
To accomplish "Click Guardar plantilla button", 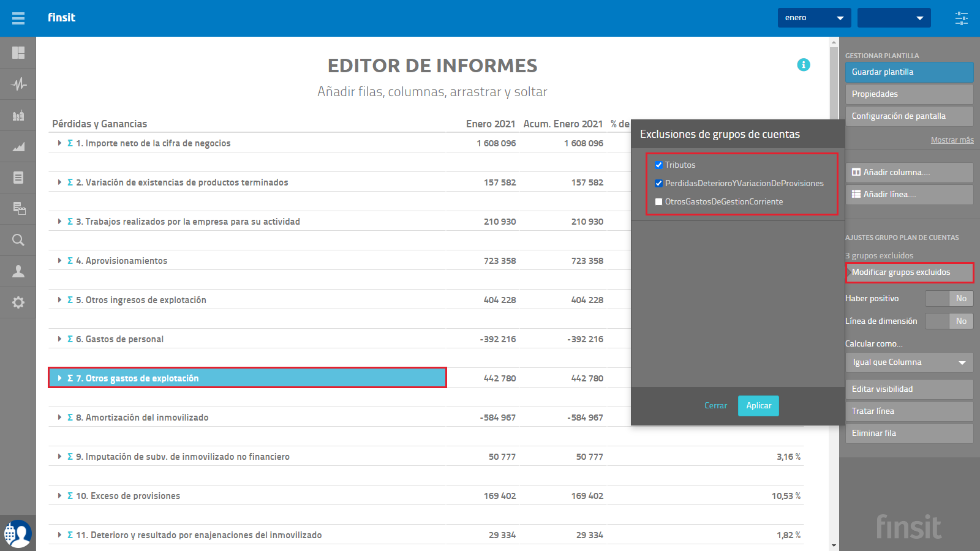I will click(x=909, y=72).
